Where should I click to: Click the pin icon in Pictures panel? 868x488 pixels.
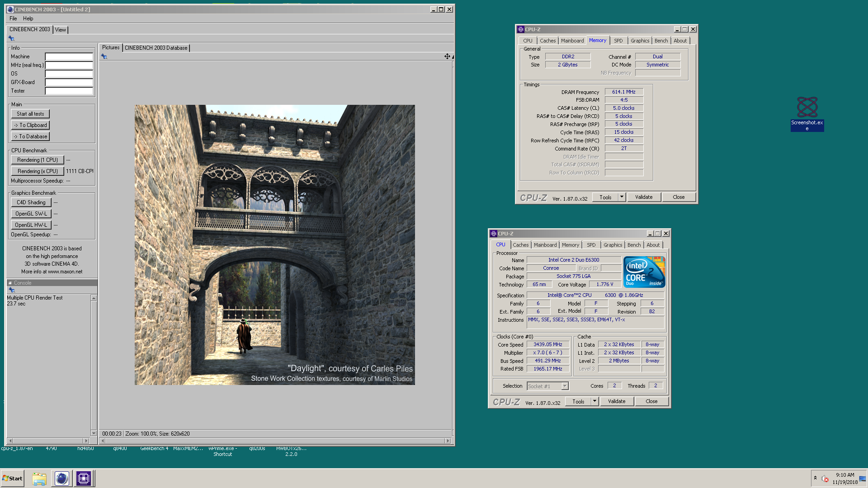(x=104, y=56)
